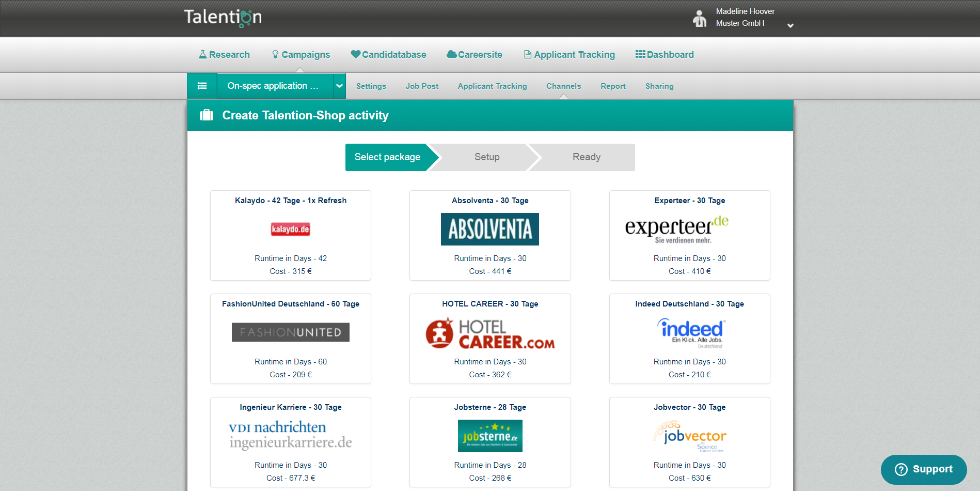Click Runtime in Days - 28 text
This screenshot has width=980, height=491.
(490, 465)
